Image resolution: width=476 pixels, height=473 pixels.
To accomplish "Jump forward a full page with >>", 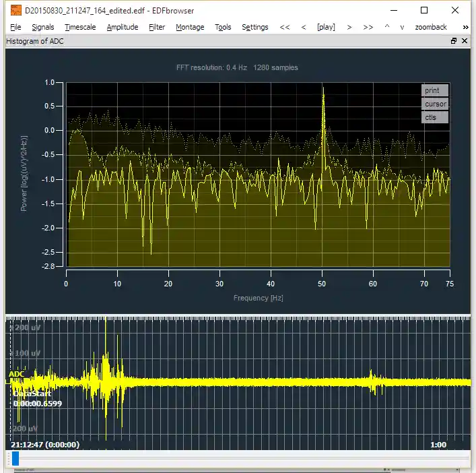I will pyautogui.click(x=368, y=27).
